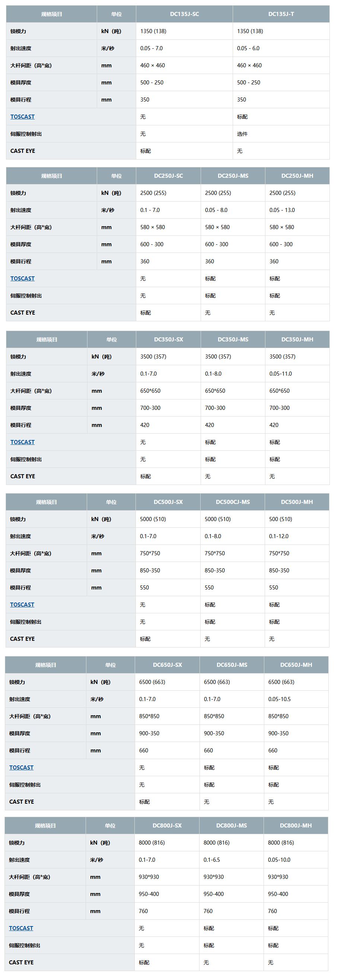Select the 0.05-11.0 injection speed cell

coord(281,373)
